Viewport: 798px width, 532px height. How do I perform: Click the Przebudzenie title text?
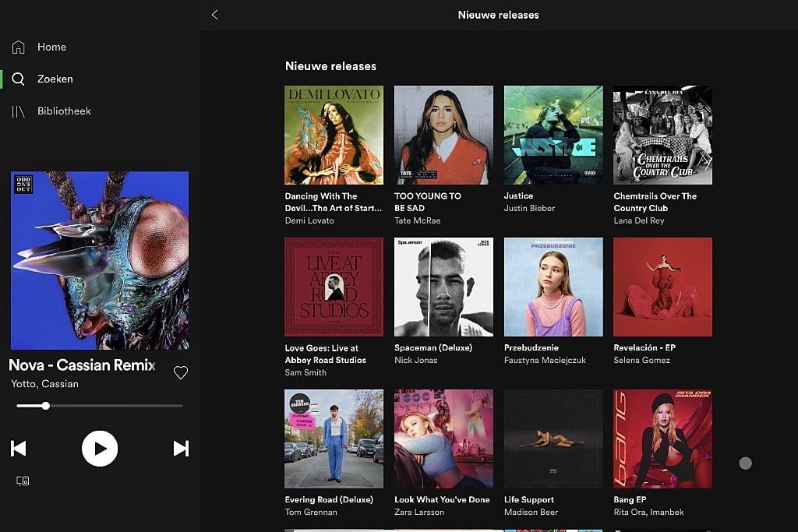click(x=531, y=348)
